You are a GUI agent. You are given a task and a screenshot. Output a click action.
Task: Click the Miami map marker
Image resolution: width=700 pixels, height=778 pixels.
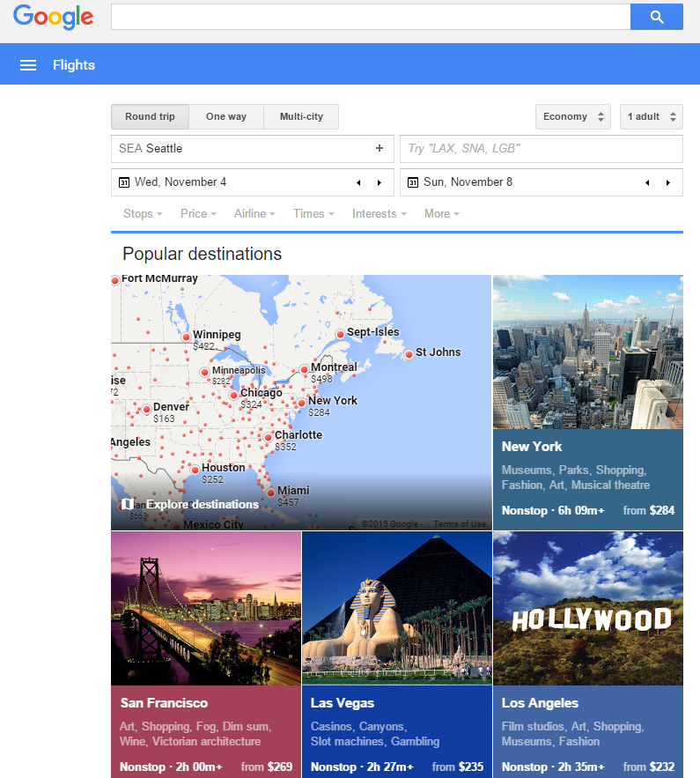tap(270, 493)
